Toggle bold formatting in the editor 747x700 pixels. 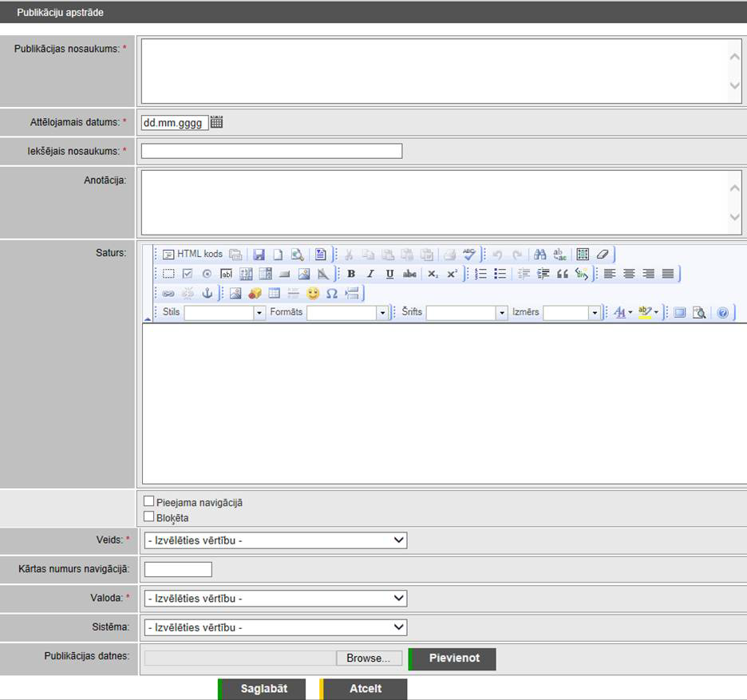click(x=351, y=274)
